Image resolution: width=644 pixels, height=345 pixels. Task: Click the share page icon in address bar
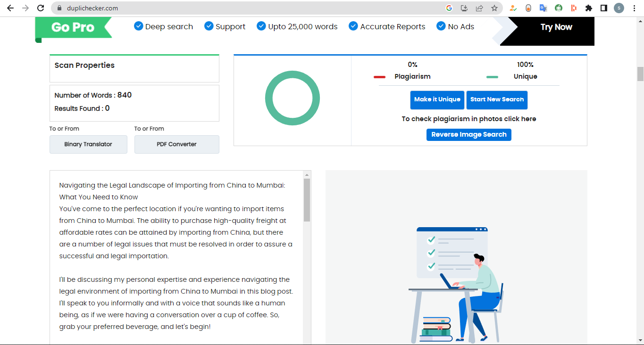point(479,8)
